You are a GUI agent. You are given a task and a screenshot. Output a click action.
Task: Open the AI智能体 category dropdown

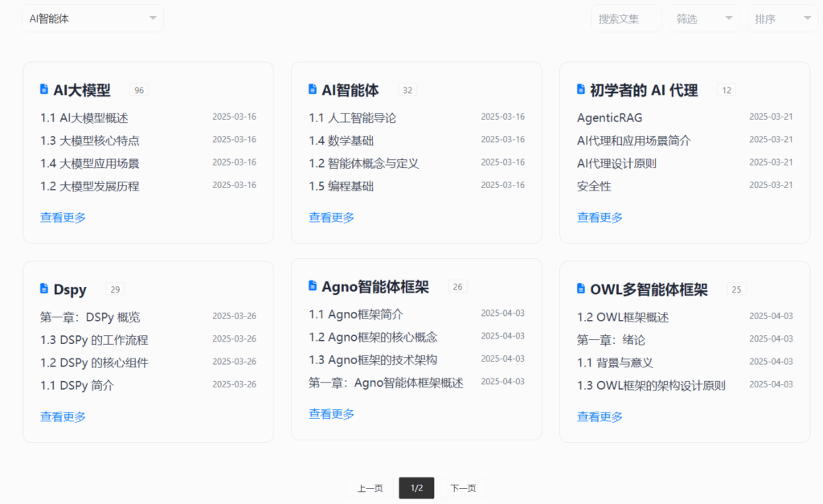[x=92, y=18]
